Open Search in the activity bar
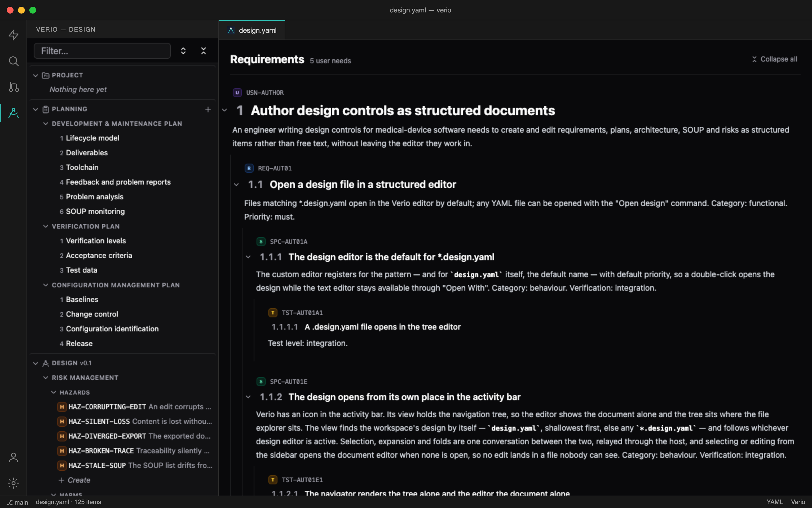Screen dimensions: 812x508 point(14,61)
